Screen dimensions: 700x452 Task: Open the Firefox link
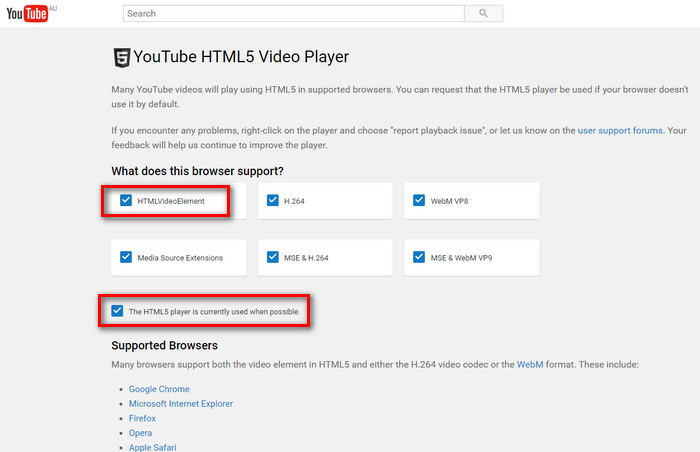click(x=142, y=419)
